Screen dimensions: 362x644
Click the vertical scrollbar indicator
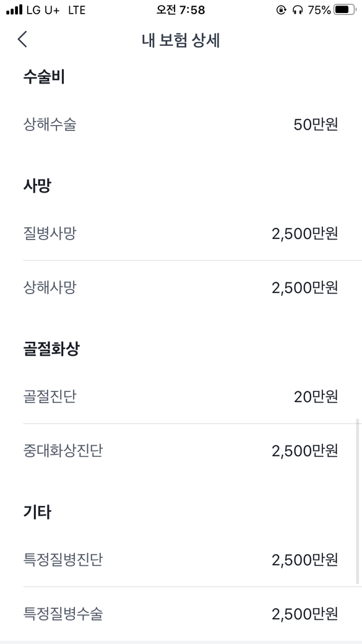[x=357, y=501]
